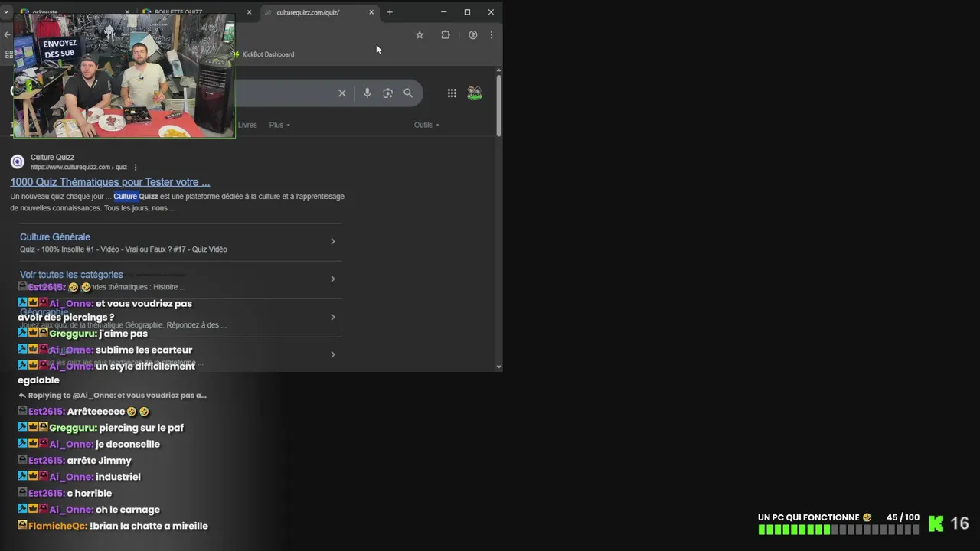Image resolution: width=980 pixels, height=551 pixels.
Task: Open the Google apps grid
Action: (452, 93)
